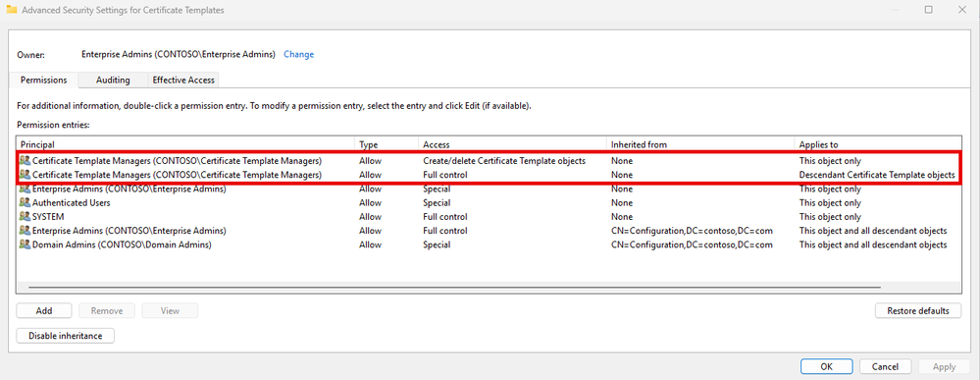980x380 pixels.
Task: Click inherited-from CN=Configuration cell in Enterprise Admins row
Action: (x=692, y=231)
